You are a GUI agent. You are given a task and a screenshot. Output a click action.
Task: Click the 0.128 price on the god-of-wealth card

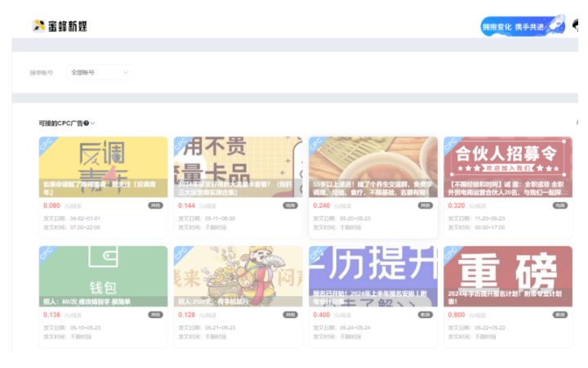[187, 315]
